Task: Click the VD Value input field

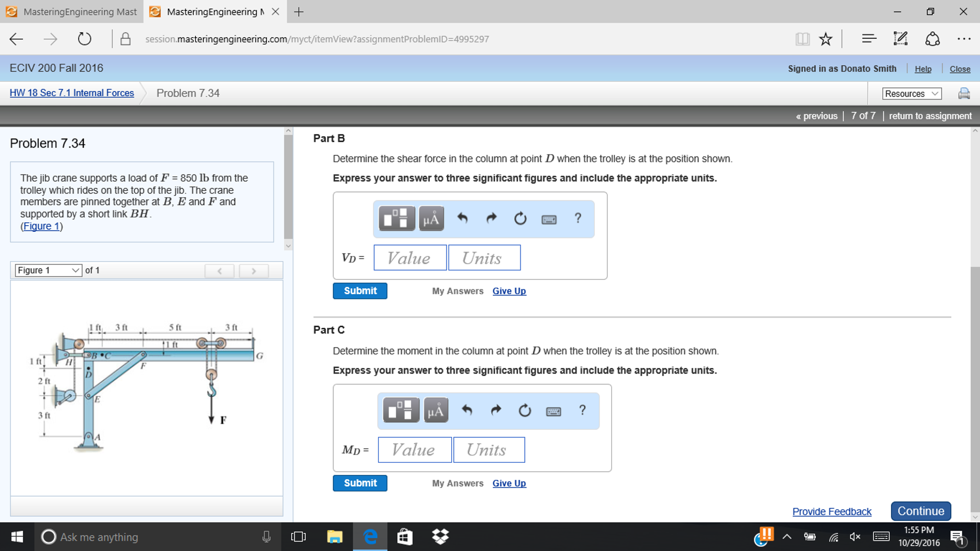Action: (410, 258)
